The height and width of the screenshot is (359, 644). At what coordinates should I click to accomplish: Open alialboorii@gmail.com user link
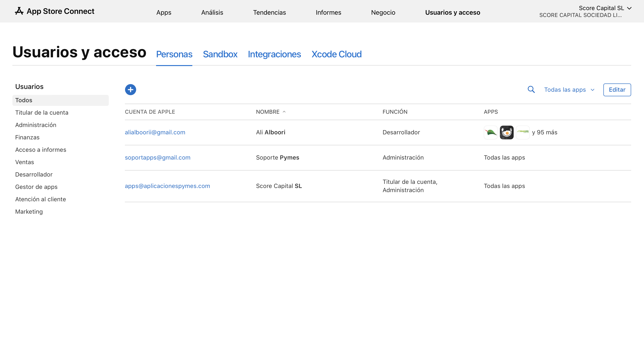155,132
